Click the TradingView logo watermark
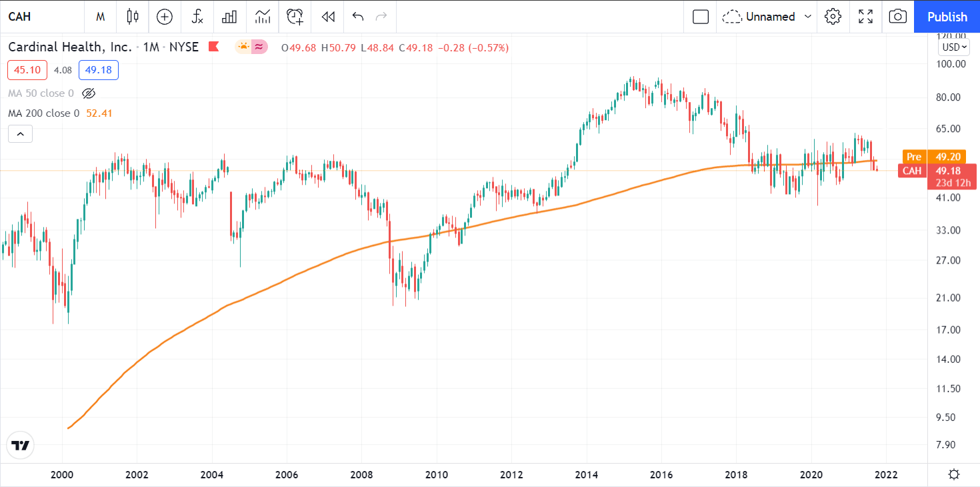This screenshot has width=980, height=487. pos(20,445)
